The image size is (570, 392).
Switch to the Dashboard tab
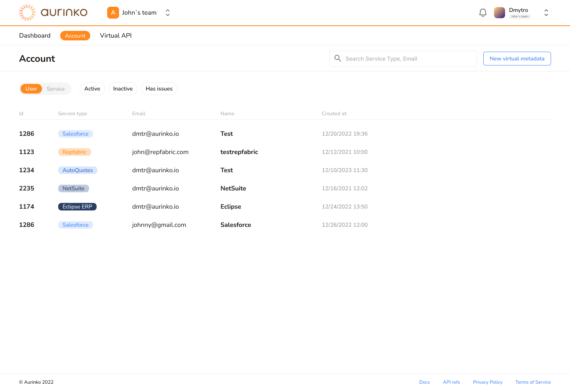pos(34,35)
